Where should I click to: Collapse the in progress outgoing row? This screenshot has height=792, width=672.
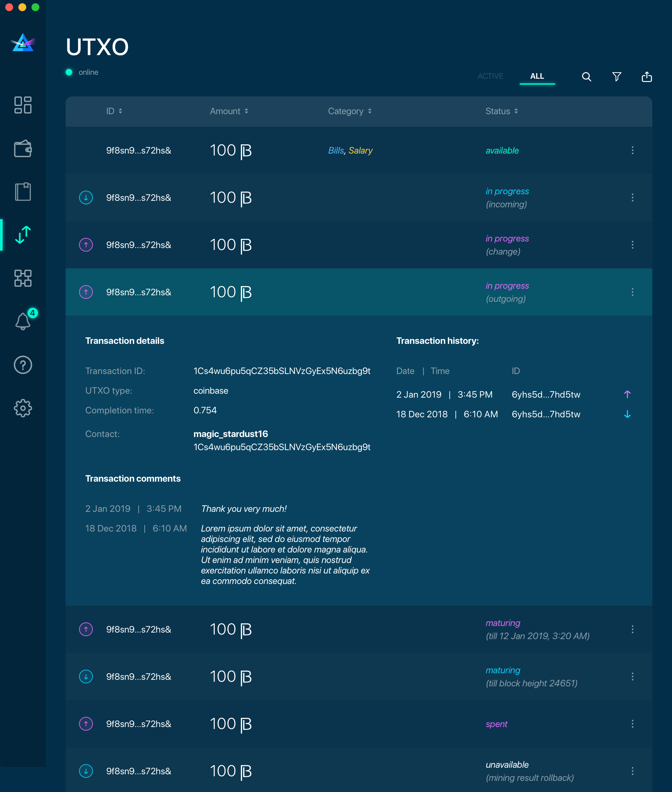pyautogui.click(x=358, y=292)
